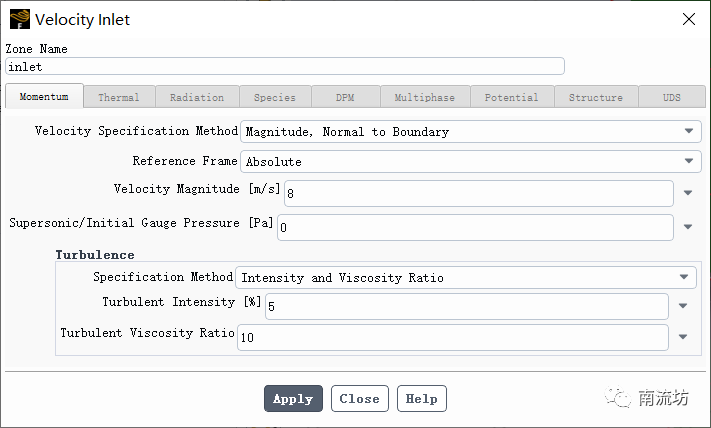Select the Multiphase tab

coord(424,97)
